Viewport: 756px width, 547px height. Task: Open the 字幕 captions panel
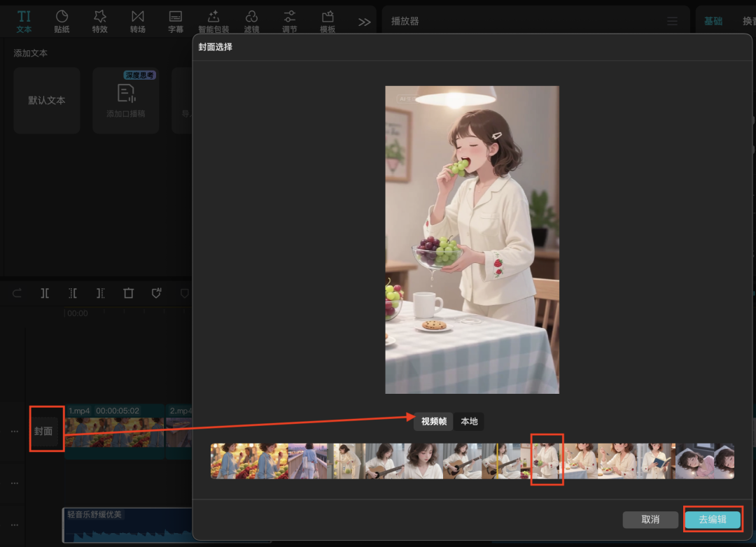(x=175, y=20)
